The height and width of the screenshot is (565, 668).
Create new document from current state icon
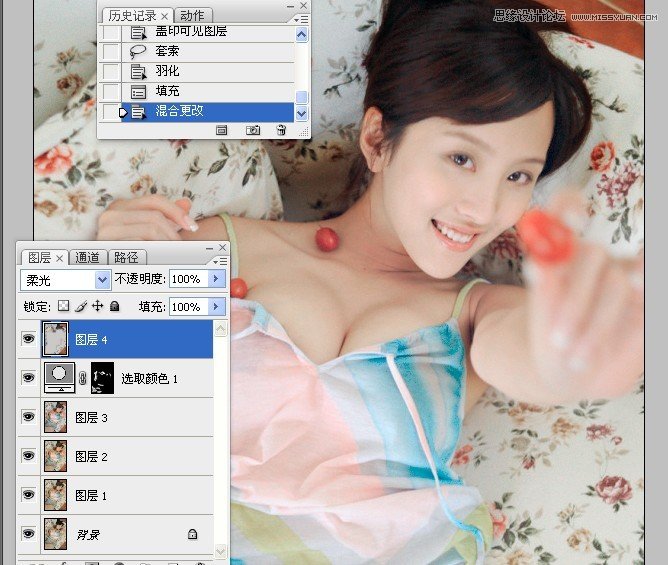[222, 130]
